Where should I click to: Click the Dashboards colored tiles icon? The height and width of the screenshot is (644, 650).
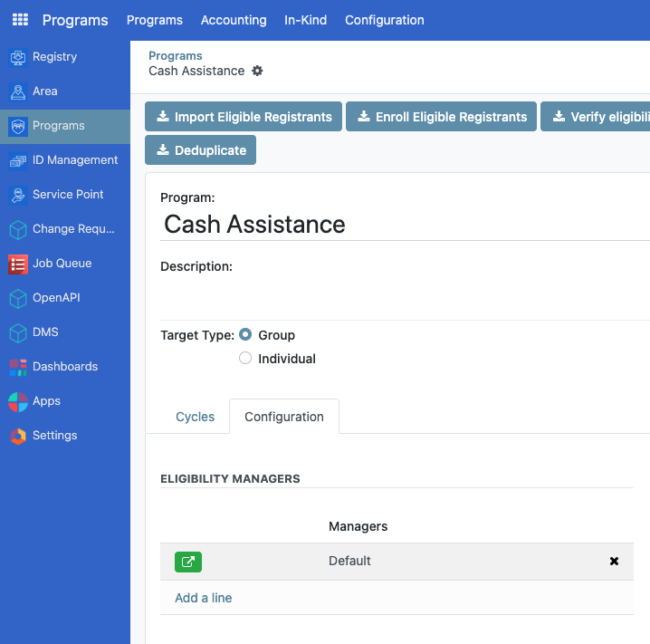coord(18,367)
